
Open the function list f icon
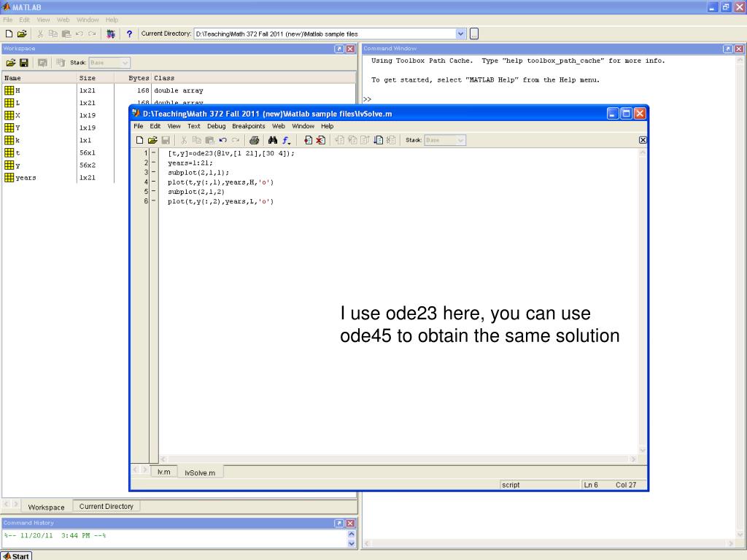pos(286,140)
